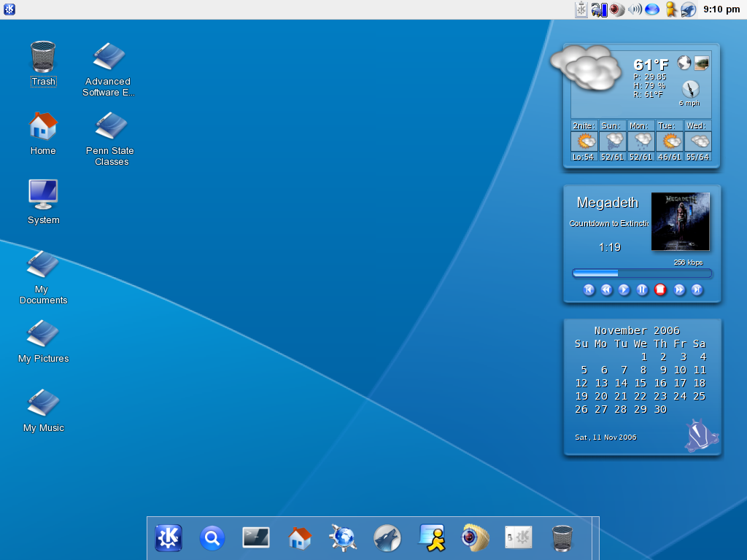This screenshot has height=560, width=747.
Task: Select the Wed forecast icon
Action: [x=698, y=141]
